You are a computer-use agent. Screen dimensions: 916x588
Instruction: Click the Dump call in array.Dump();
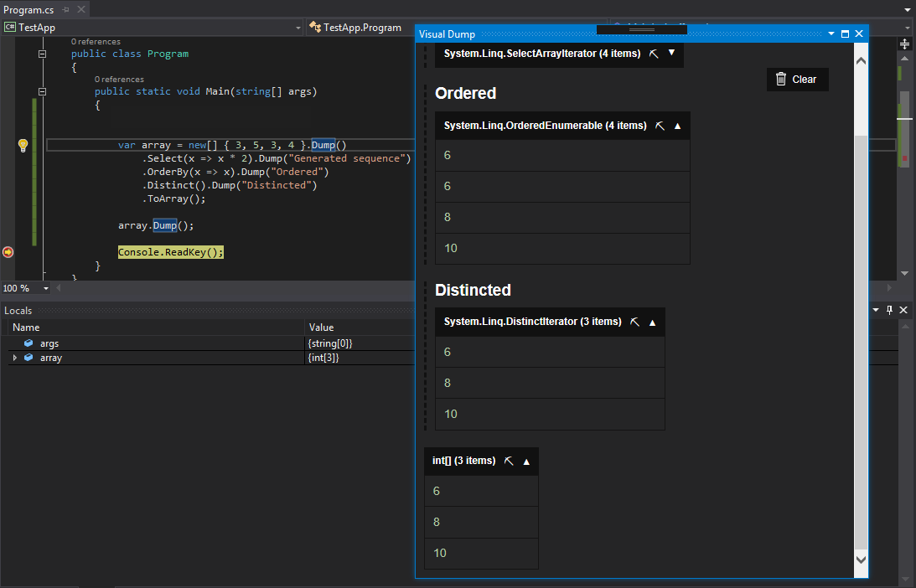click(165, 225)
